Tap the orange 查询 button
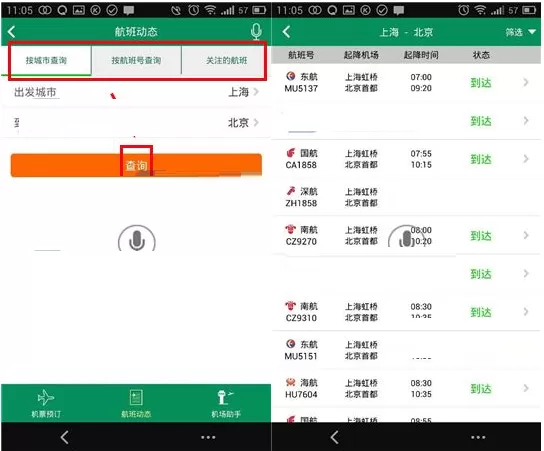Image resolution: width=544 pixels, height=451 pixels. pos(136,165)
